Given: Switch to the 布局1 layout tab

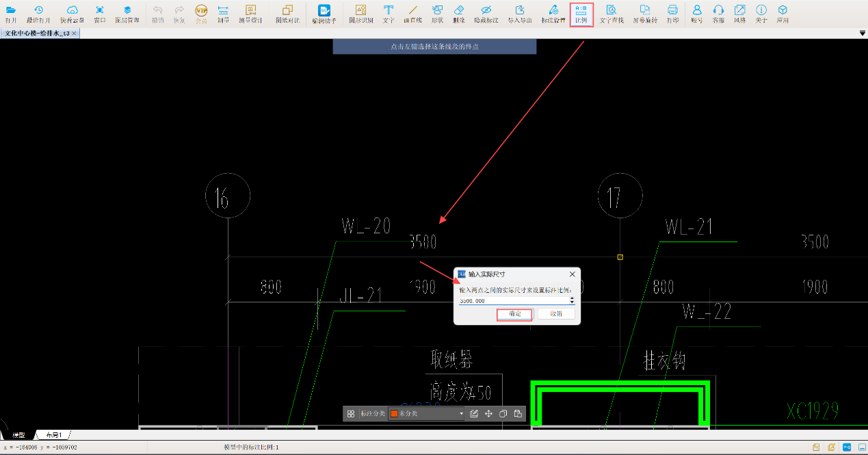Looking at the screenshot, I should pos(53,435).
